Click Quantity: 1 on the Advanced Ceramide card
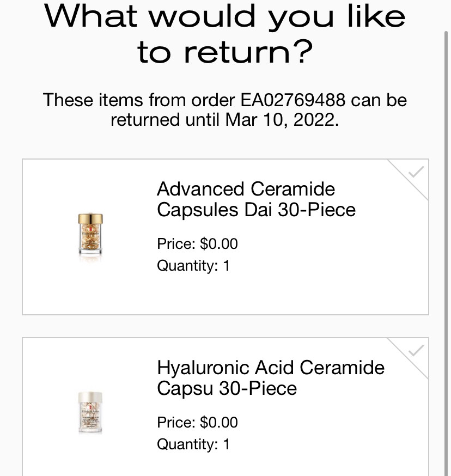 click(x=193, y=266)
